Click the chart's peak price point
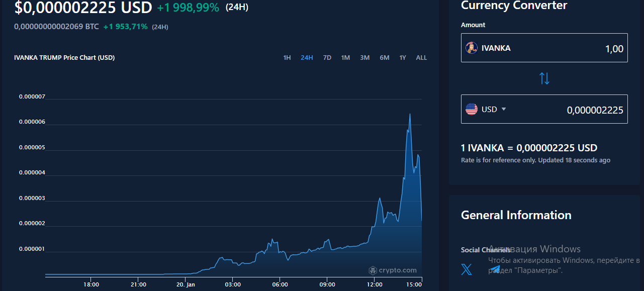 click(x=410, y=115)
